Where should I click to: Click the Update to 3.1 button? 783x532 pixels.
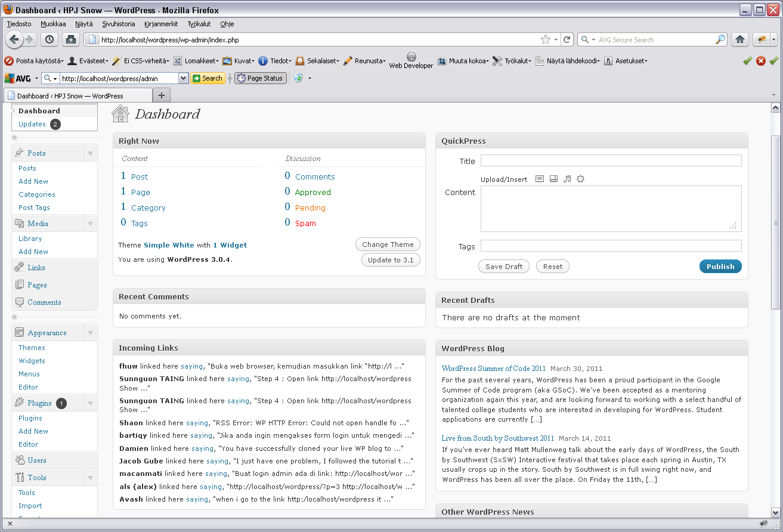coord(391,260)
